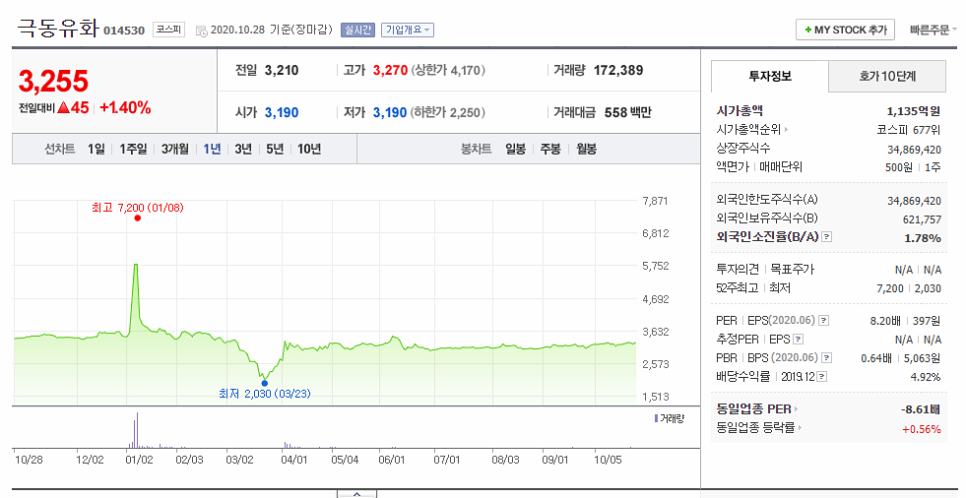The image size is (966, 498).
Task: Click the 거래량 value 172,389
Action: point(618,70)
